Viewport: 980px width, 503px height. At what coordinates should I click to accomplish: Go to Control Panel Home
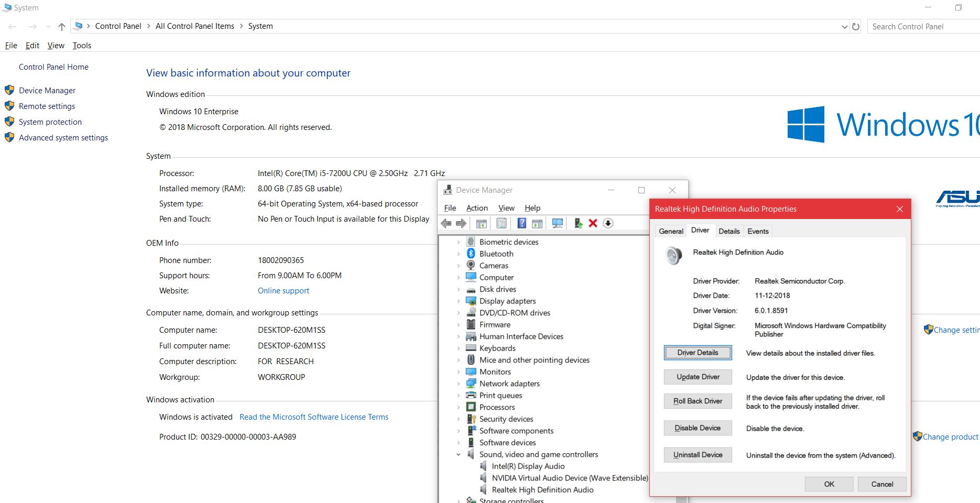point(53,67)
